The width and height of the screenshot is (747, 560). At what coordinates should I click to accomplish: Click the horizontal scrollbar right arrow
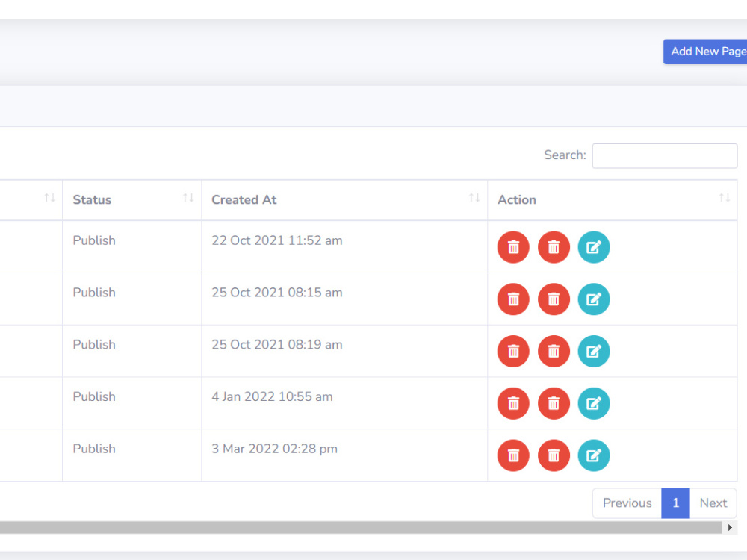[729, 527]
